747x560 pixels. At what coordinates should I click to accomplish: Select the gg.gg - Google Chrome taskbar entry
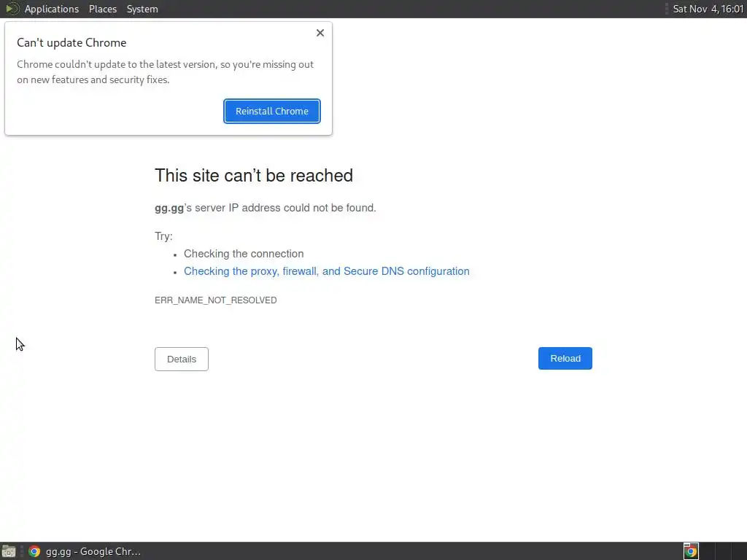[x=85, y=551]
